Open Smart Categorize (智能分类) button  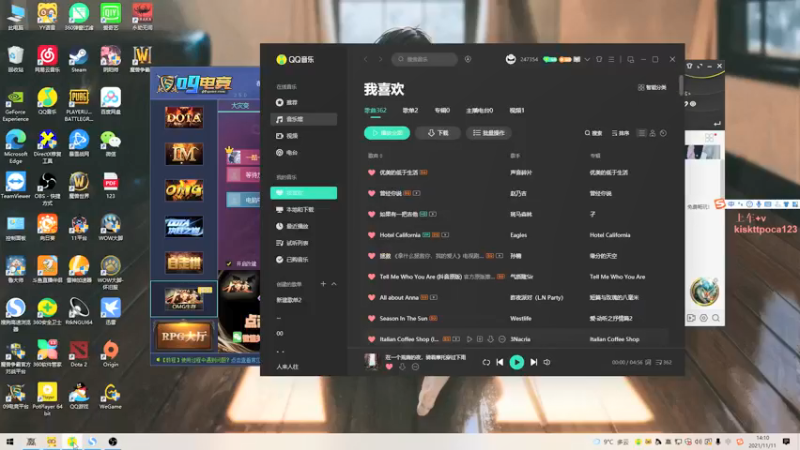coord(652,87)
